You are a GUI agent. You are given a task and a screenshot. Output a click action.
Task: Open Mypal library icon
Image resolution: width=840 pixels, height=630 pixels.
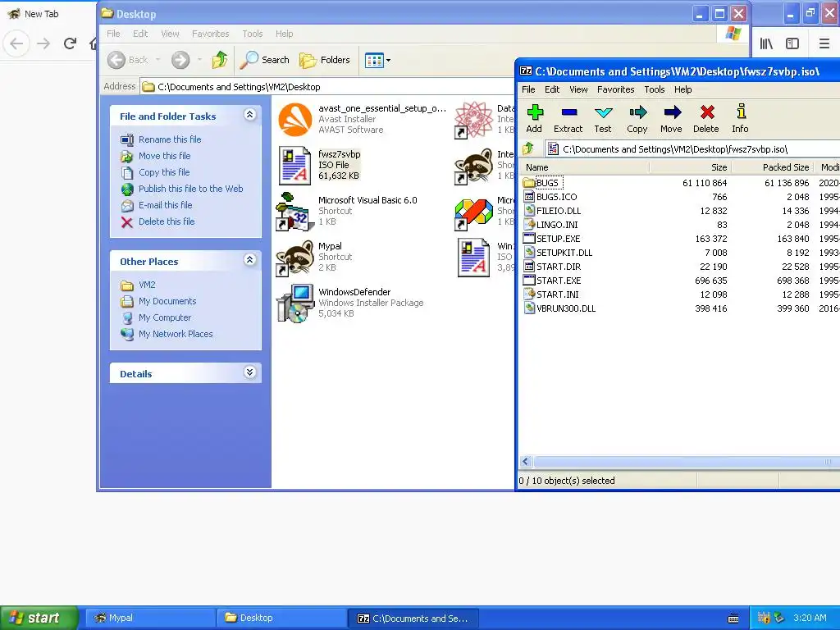coord(766,43)
